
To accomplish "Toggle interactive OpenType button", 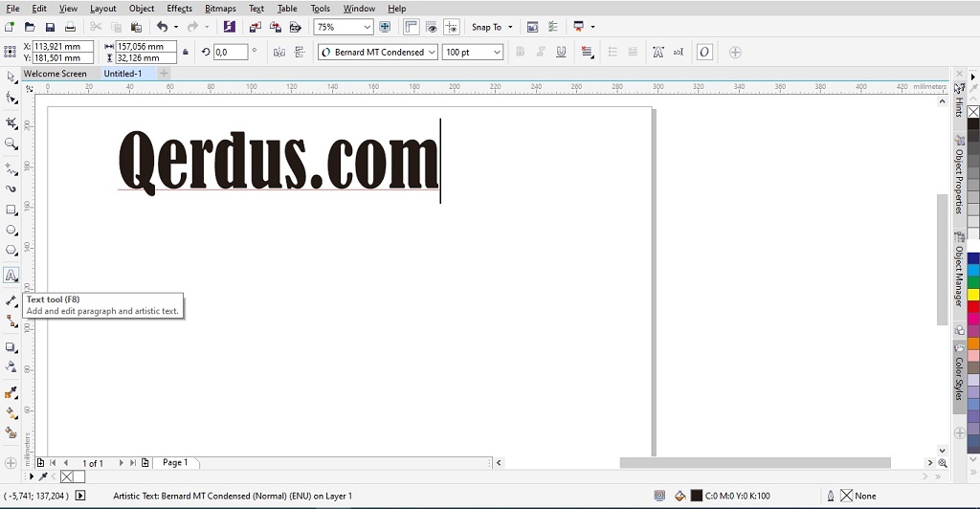I will (704, 53).
